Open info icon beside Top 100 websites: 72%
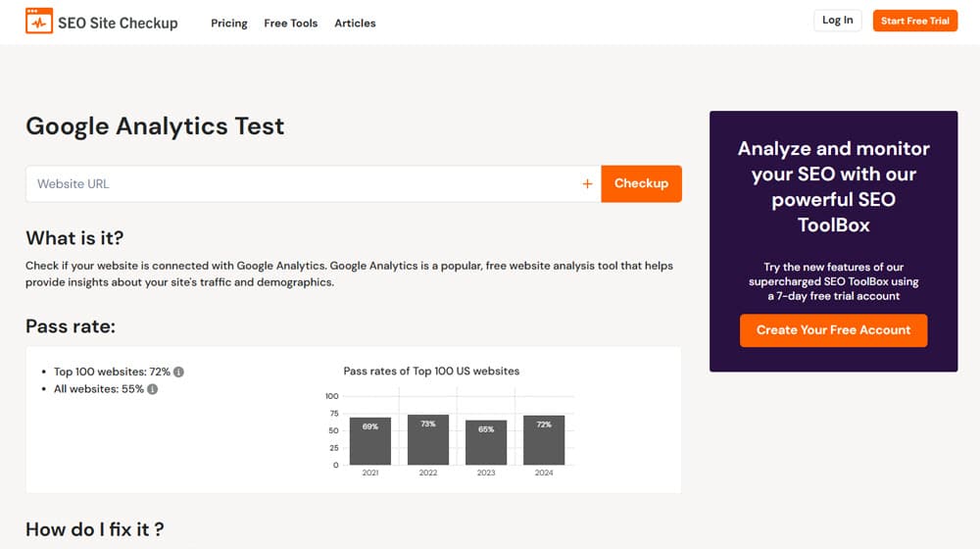 [x=178, y=372]
